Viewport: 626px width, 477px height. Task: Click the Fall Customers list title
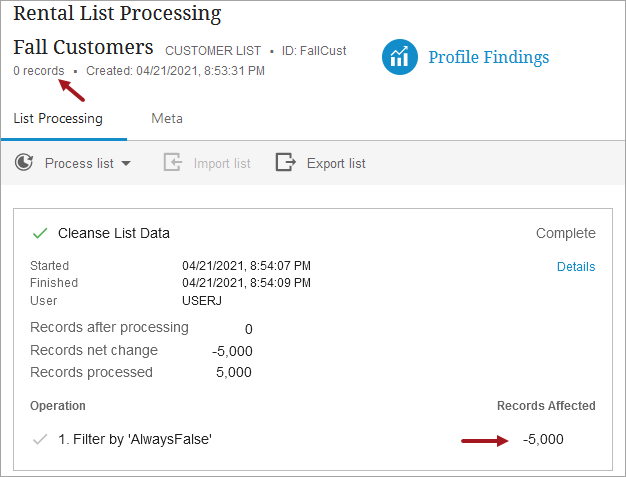[x=83, y=47]
